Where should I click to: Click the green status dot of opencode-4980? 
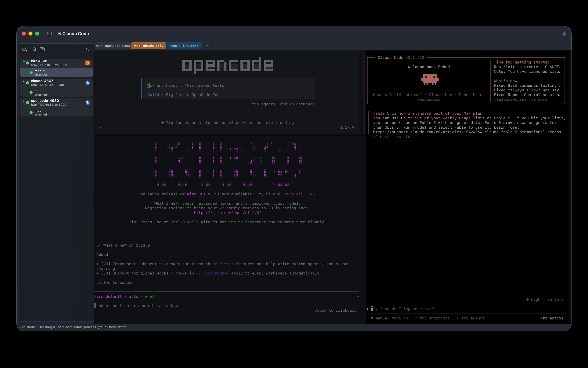(28, 102)
